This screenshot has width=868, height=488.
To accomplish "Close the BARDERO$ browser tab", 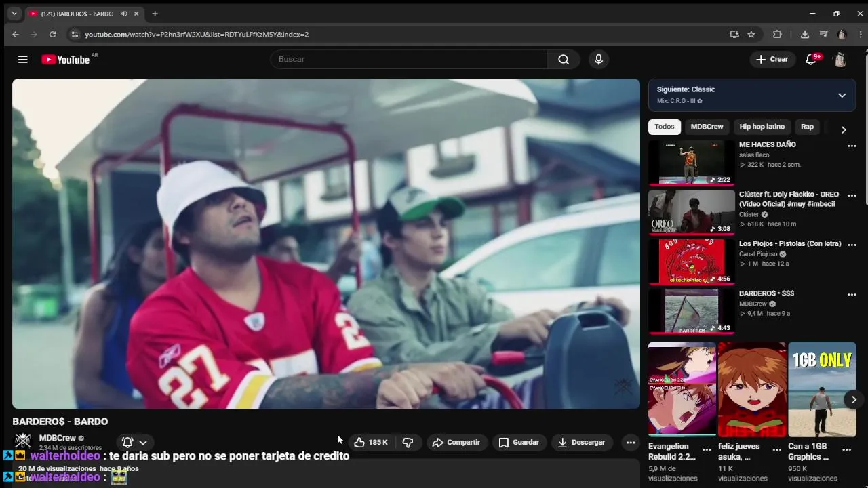I will click(x=136, y=14).
